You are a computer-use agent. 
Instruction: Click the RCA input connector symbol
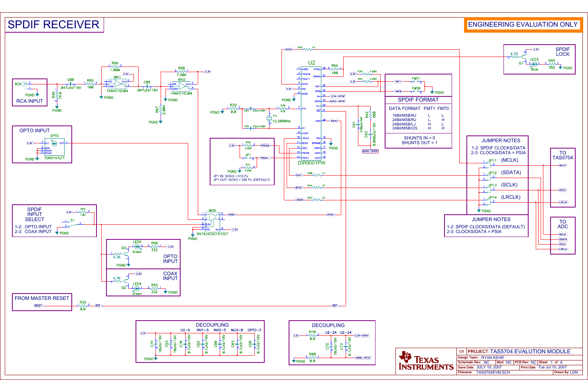(24, 84)
